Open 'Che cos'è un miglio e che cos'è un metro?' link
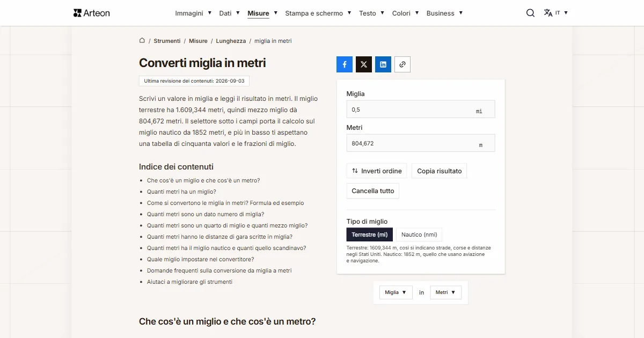644x338 pixels. (x=203, y=180)
